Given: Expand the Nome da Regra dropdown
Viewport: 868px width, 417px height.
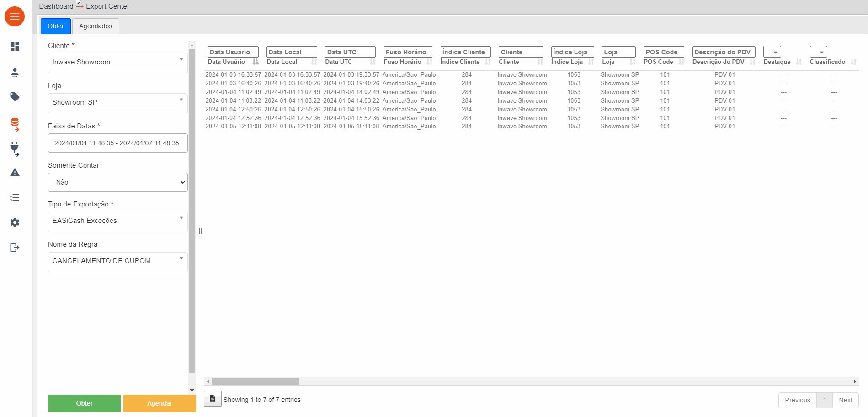Looking at the screenshot, I should 117,262.
